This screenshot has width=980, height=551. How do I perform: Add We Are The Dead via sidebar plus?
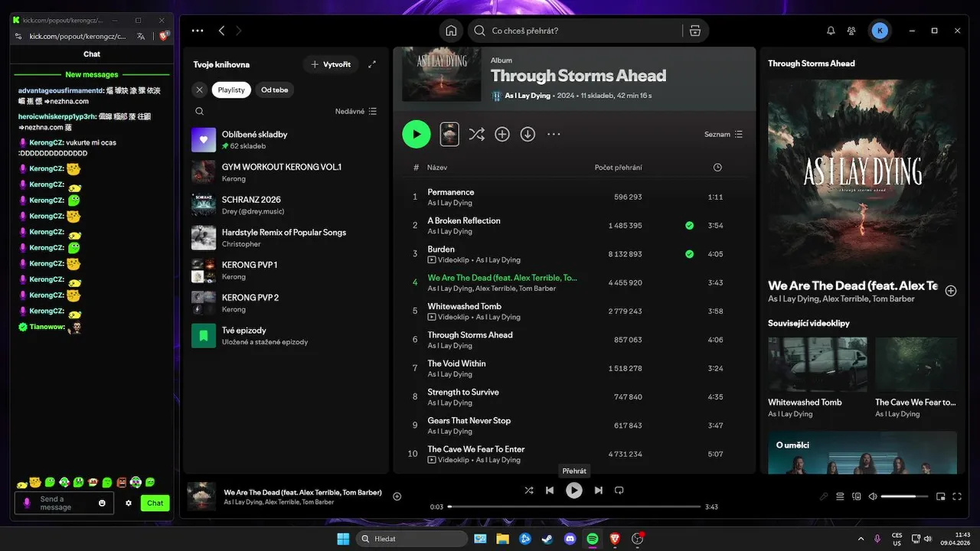coord(951,291)
